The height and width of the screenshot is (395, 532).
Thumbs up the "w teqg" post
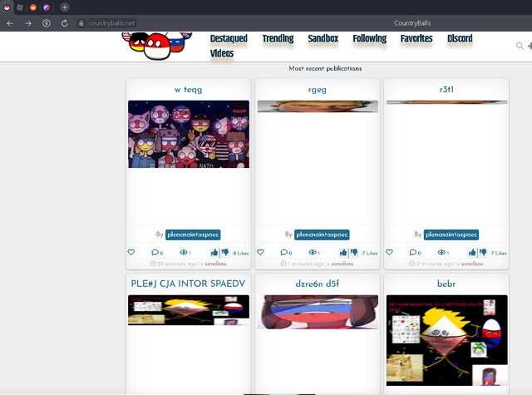tap(214, 253)
